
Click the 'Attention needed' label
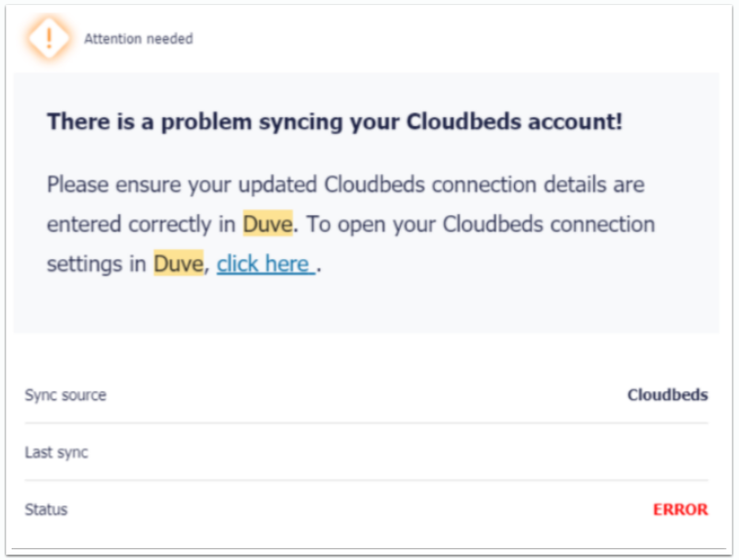point(138,39)
